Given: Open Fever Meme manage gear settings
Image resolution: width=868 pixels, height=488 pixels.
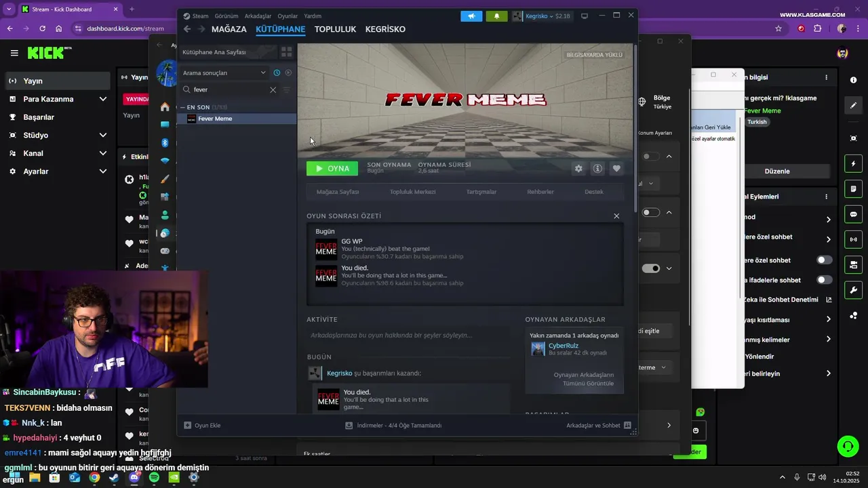Looking at the screenshot, I should coord(578,169).
